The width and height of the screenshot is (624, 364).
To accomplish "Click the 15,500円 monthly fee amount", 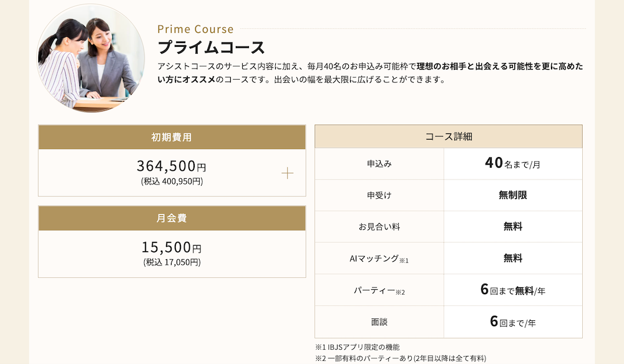I will 171,247.
